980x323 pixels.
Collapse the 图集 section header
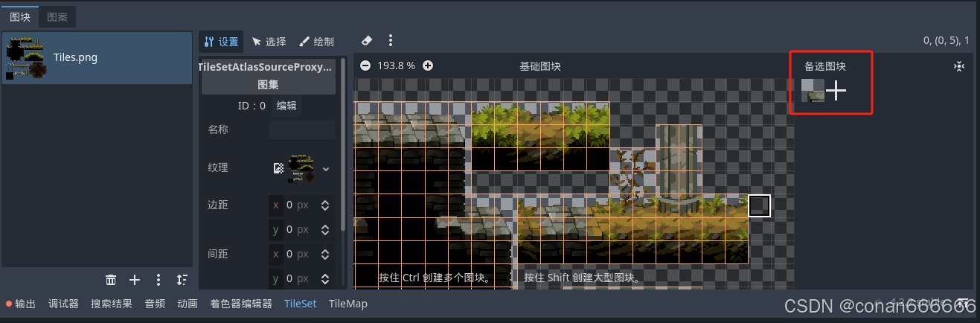268,85
